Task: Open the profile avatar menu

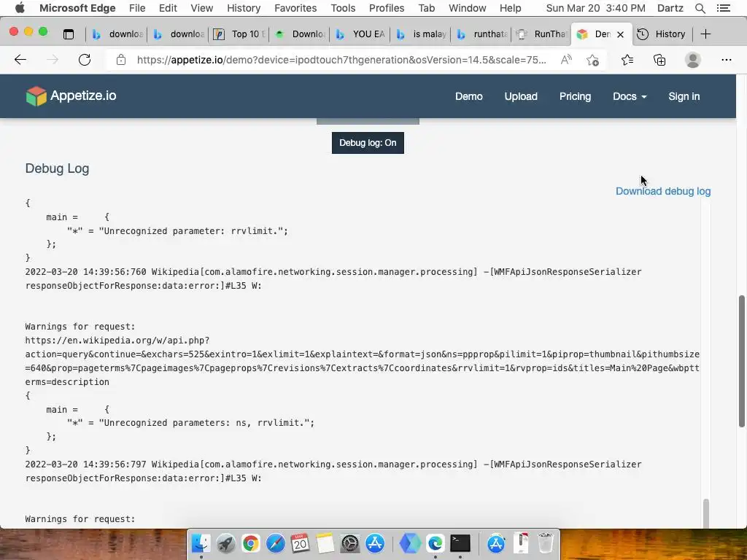Action: coord(693,60)
